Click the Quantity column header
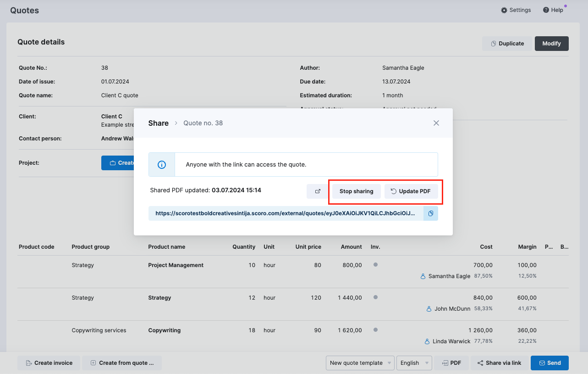Image resolution: width=588 pixels, height=374 pixels. coord(244,247)
